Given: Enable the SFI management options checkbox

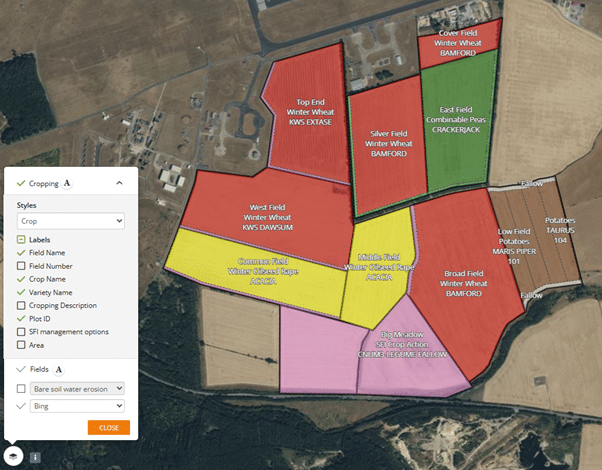Looking at the screenshot, I should tap(21, 332).
